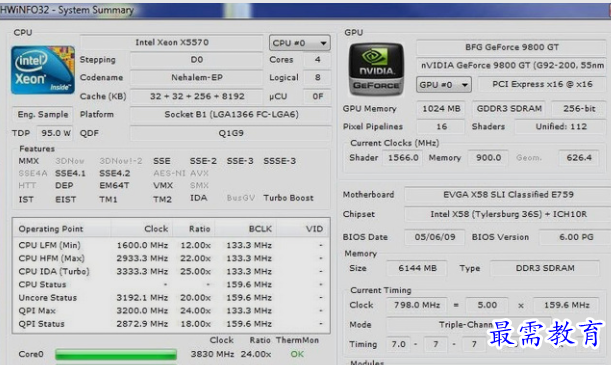This screenshot has height=365, width=611.
Task: Click the 256-bit bus width value
Action: pyautogui.click(x=579, y=109)
